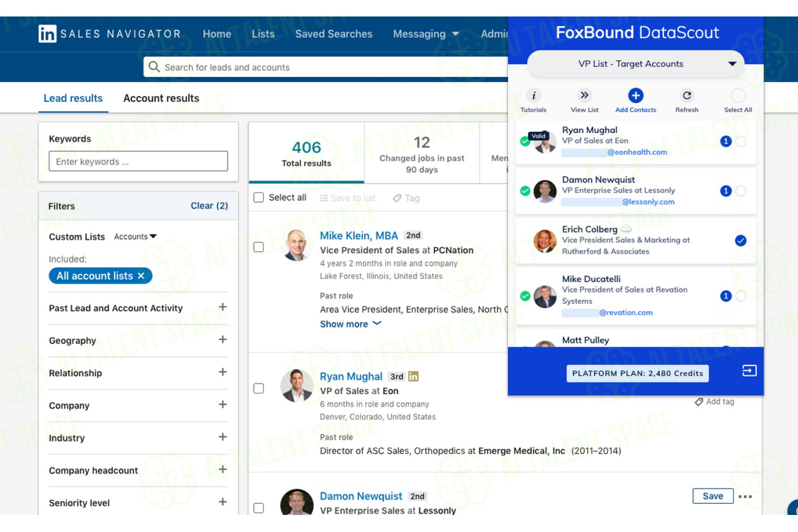Click the Save to list icon
798x532 pixels.
point(323,198)
